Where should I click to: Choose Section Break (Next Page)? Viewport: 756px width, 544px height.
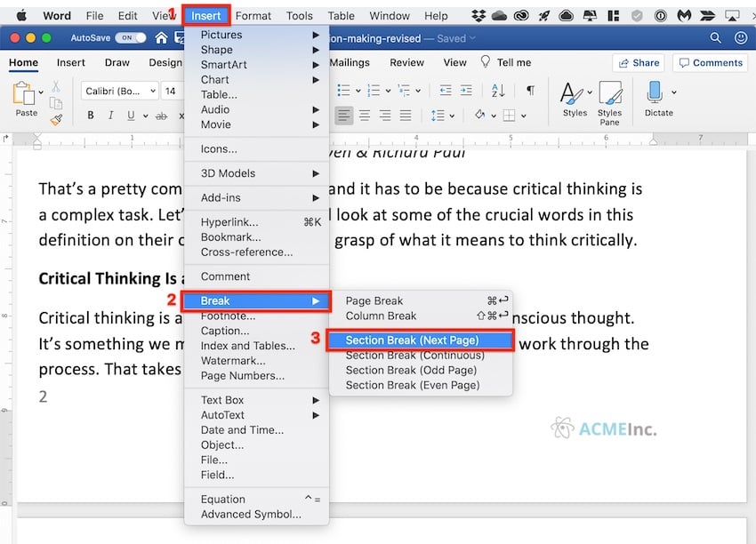420,340
